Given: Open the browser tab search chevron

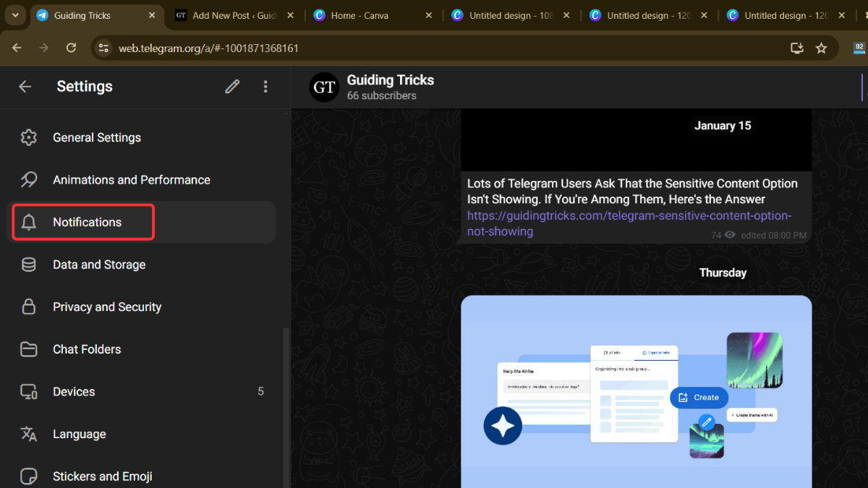Looking at the screenshot, I should (15, 15).
